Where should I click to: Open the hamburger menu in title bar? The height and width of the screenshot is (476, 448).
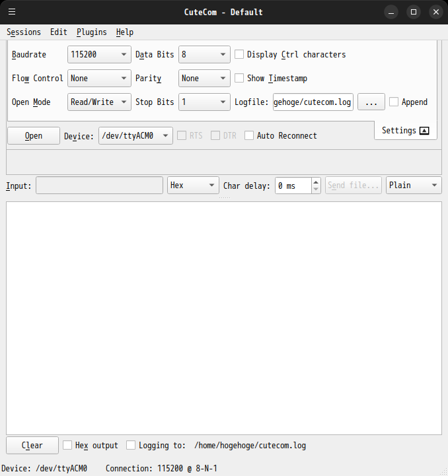pos(12,12)
